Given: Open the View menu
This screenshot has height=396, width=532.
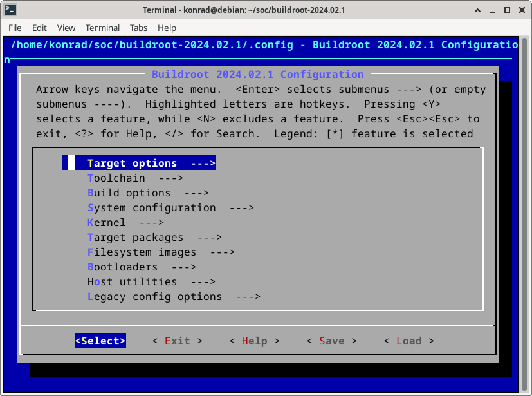Looking at the screenshot, I should (66, 28).
